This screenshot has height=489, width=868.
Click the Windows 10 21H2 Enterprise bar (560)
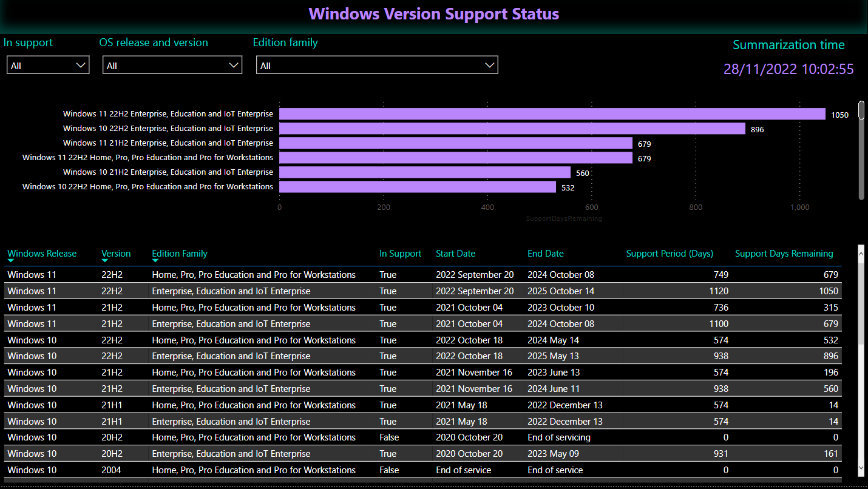click(424, 172)
